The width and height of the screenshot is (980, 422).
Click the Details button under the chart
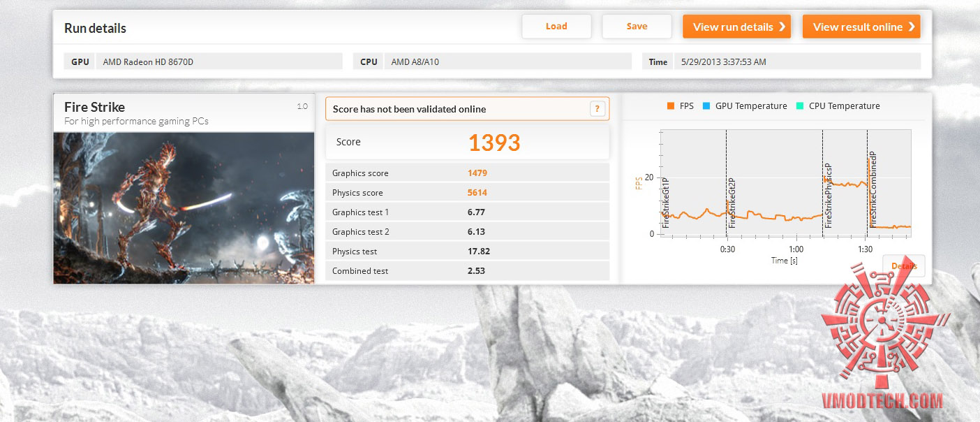903,266
